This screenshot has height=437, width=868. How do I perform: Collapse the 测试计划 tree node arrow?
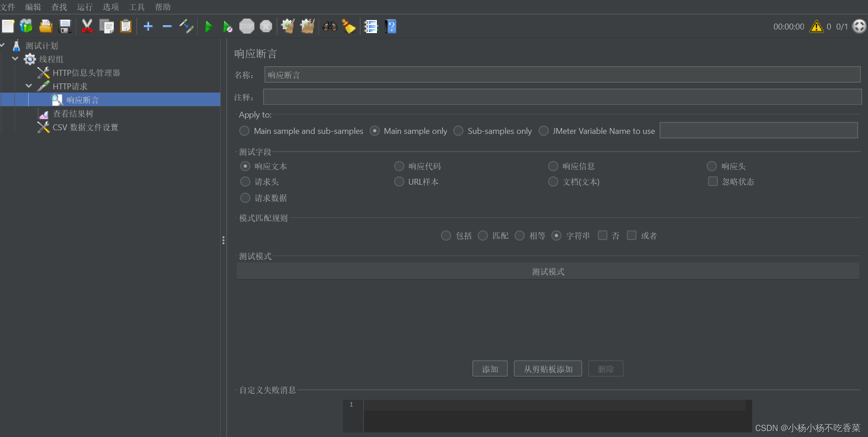(2, 45)
